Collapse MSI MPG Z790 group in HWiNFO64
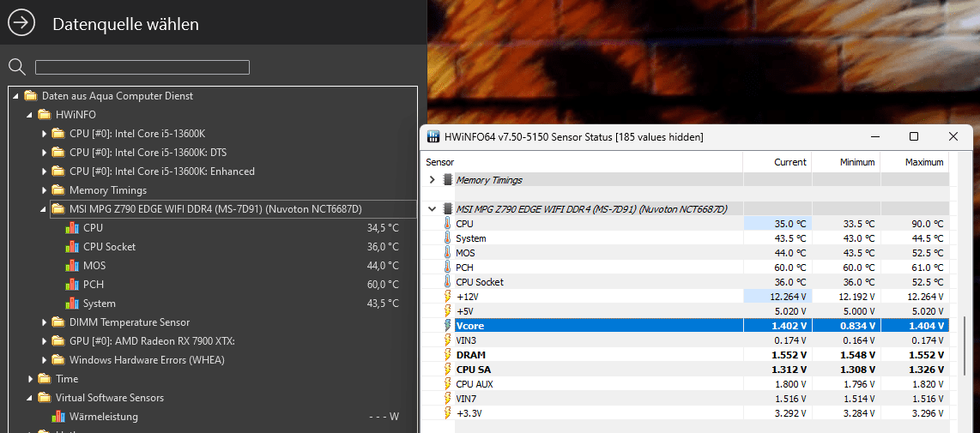This screenshot has height=433, width=980. [432, 208]
